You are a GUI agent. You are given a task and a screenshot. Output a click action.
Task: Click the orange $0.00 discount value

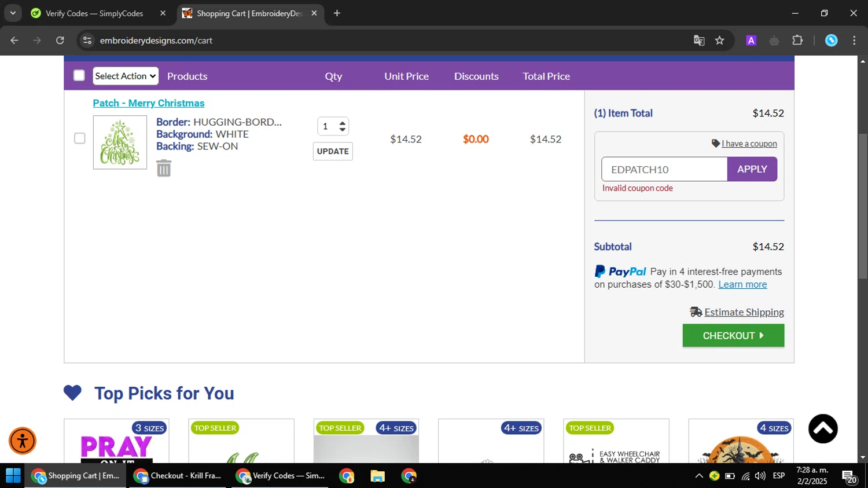click(x=476, y=139)
